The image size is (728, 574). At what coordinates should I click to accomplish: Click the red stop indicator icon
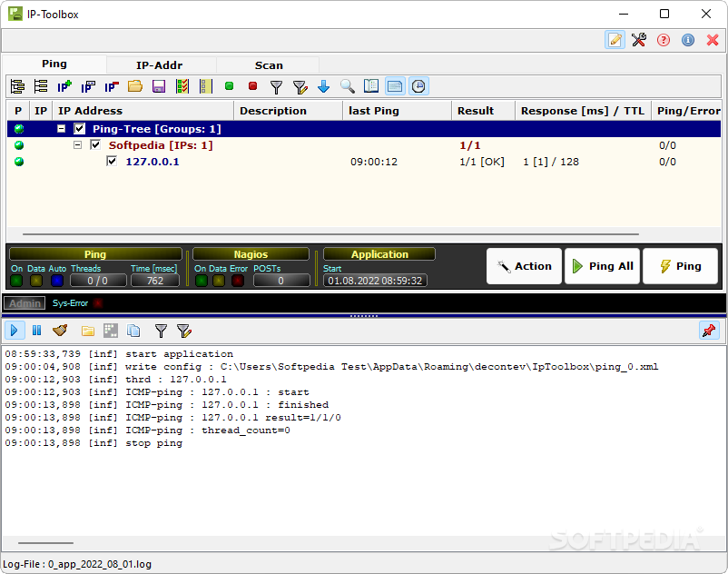[x=252, y=86]
